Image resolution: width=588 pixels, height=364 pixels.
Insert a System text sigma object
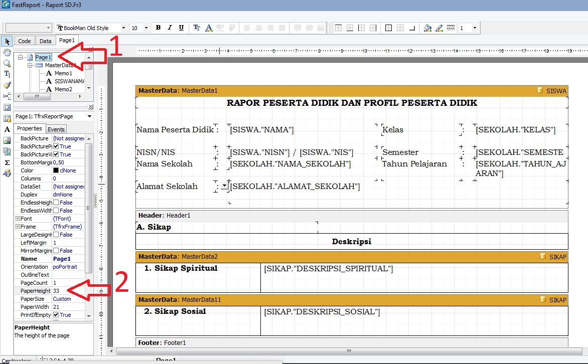(x=7, y=162)
